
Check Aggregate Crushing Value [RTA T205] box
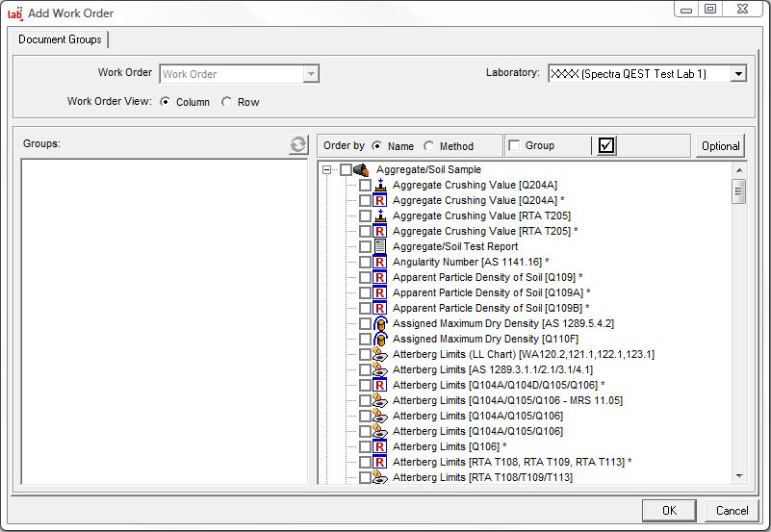pos(365,215)
